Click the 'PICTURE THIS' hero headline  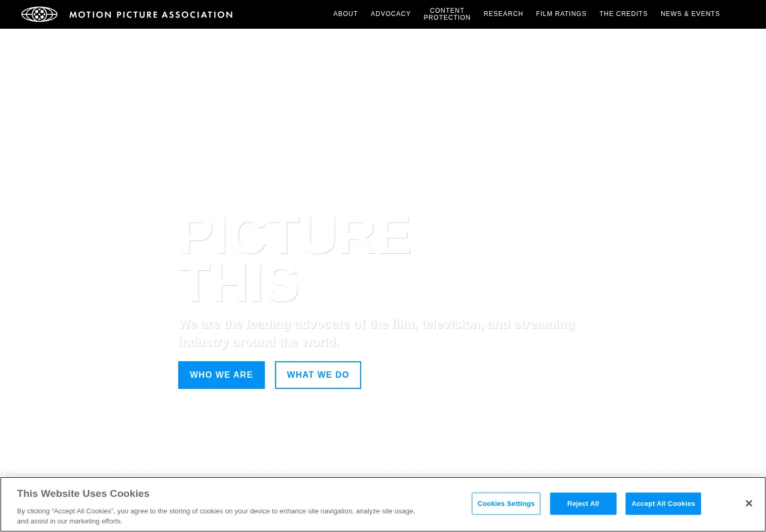295,260
